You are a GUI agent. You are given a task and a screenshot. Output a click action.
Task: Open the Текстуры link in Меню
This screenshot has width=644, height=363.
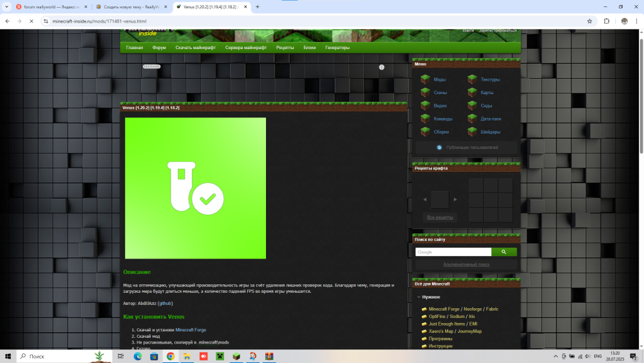tap(490, 79)
